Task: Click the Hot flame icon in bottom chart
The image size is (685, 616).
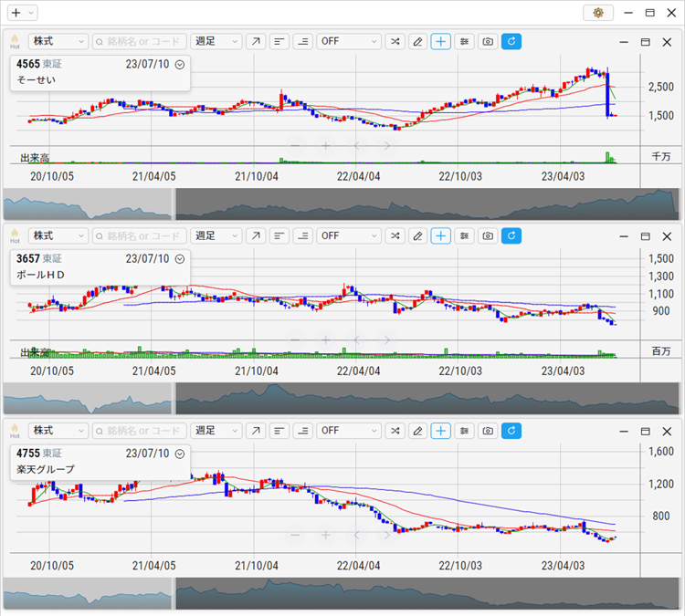Action: (15, 430)
